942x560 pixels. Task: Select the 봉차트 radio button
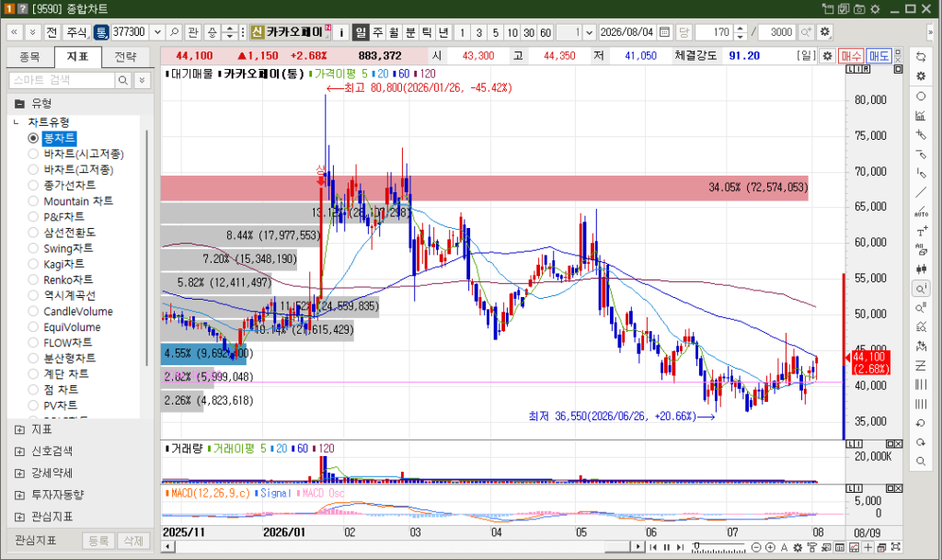pyautogui.click(x=33, y=138)
